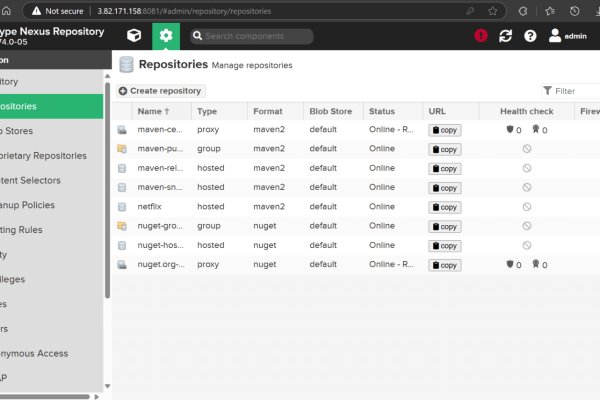Click the red system status alert icon

pos(481,36)
